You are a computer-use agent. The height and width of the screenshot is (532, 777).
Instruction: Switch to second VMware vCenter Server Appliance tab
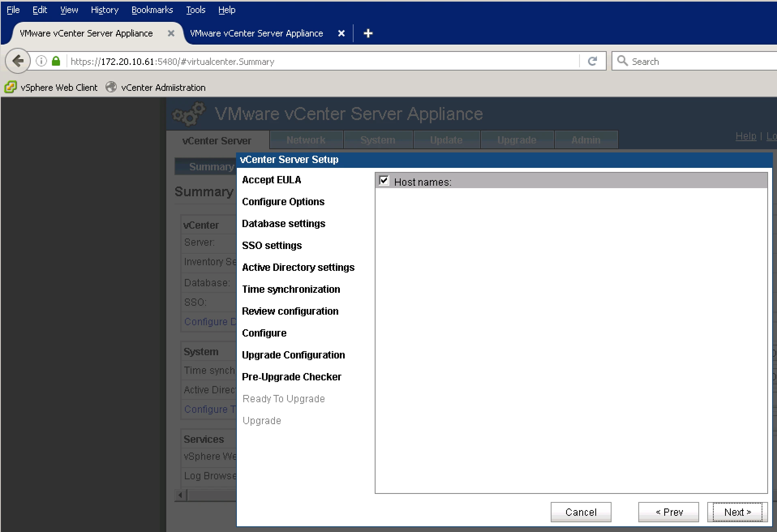point(257,33)
